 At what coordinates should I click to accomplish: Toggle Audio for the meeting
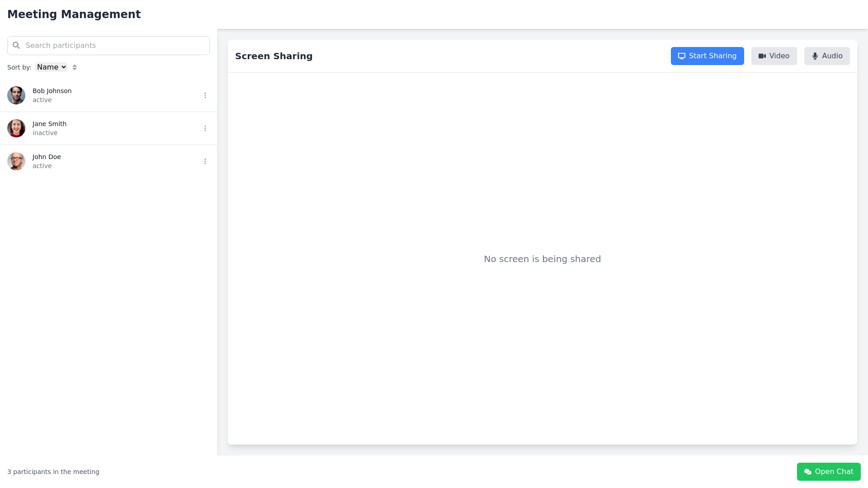827,56
